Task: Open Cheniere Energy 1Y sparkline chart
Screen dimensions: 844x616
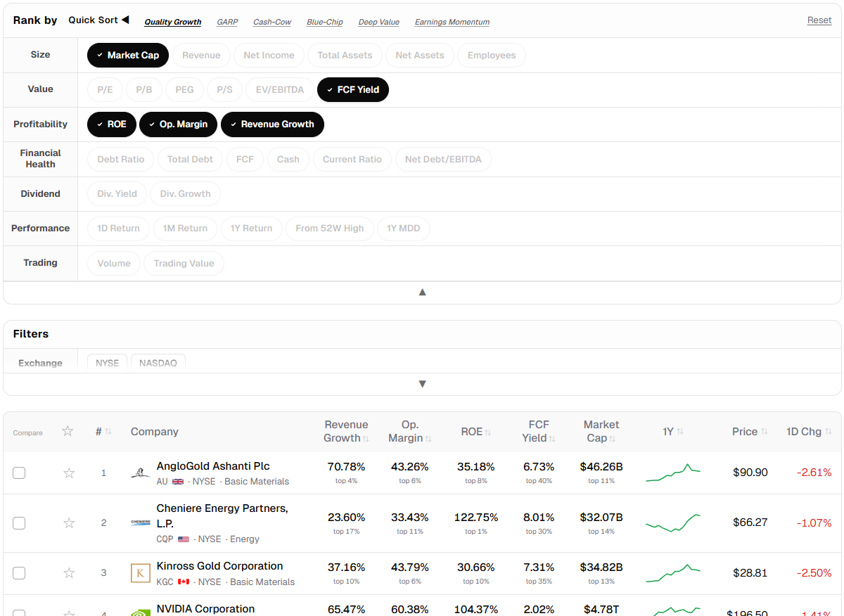Action: [673, 523]
